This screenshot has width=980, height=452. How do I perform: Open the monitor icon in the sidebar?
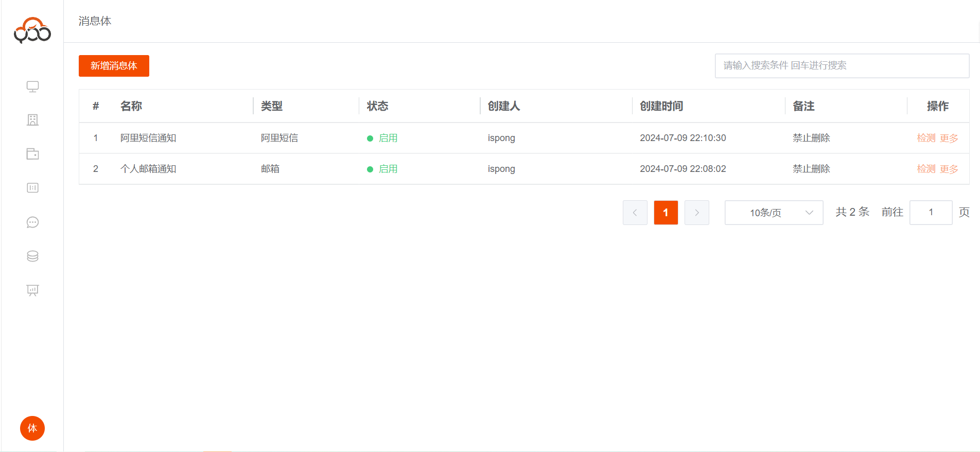pyautogui.click(x=32, y=86)
